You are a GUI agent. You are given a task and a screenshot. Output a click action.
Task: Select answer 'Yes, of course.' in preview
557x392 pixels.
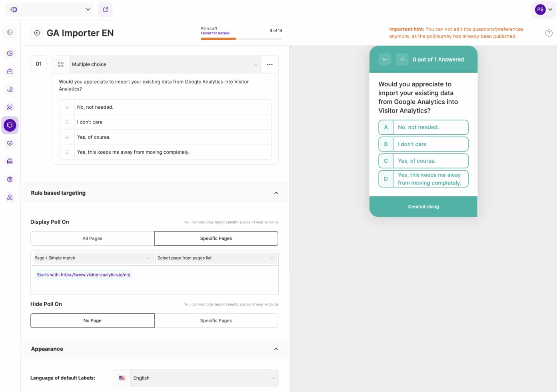(423, 161)
